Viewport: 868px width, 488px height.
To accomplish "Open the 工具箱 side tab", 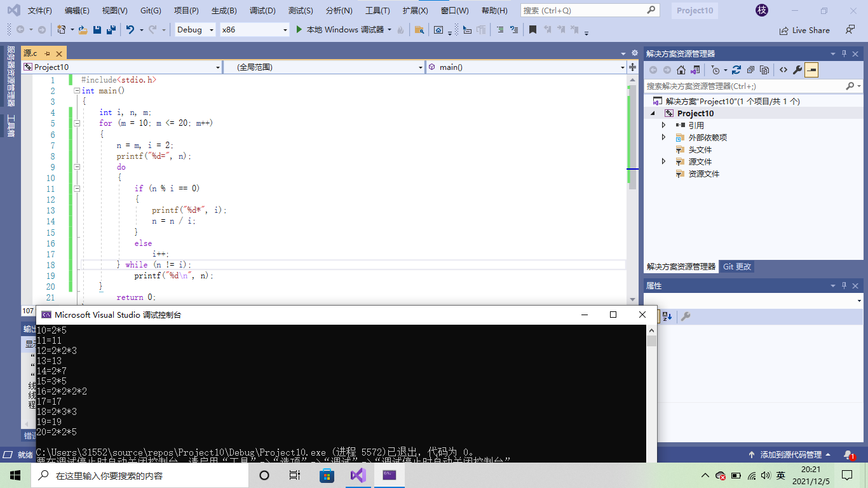I will [x=11, y=126].
